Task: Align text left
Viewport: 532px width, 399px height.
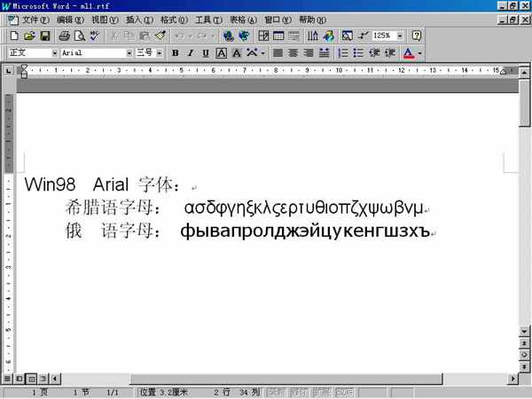Action: [278, 53]
